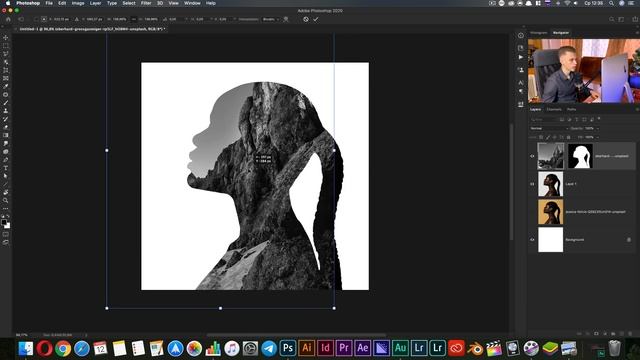Open the Filter menu
This screenshot has height=360, width=640.
146,3
